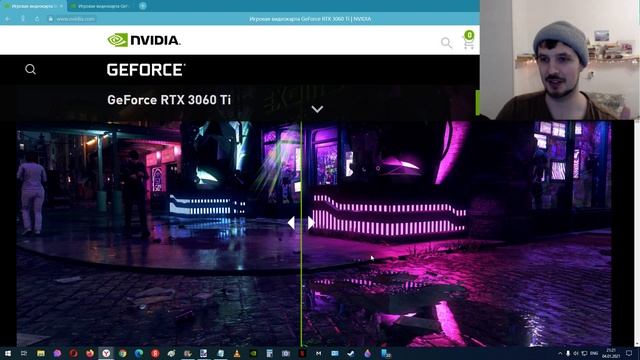Open the red Yandex icon on the taskbar
This screenshot has height=360, width=640.
pos(155,353)
